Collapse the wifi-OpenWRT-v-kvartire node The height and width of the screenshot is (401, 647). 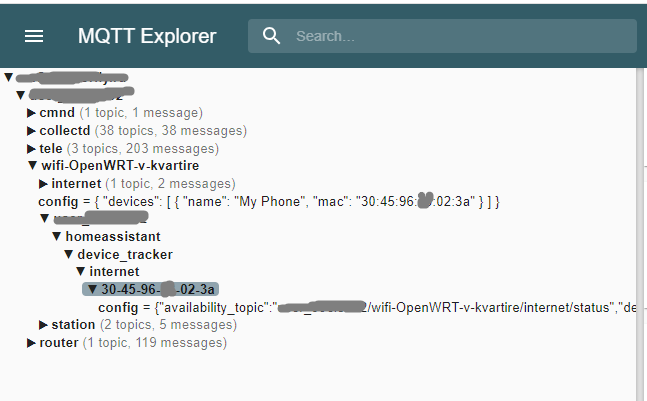[x=32, y=166]
